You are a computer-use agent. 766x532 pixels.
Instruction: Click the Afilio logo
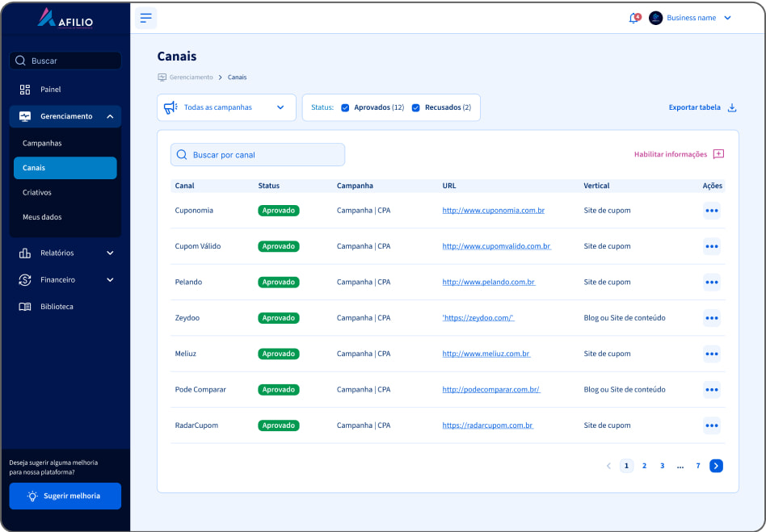(x=65, y=18)
